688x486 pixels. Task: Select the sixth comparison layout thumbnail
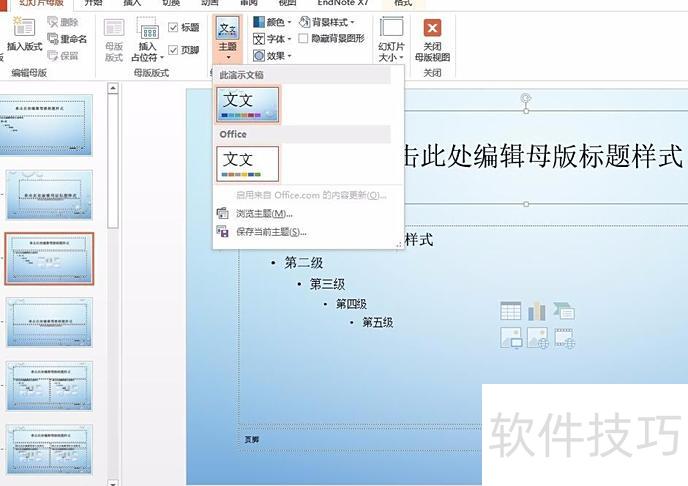tap(49, 449)
